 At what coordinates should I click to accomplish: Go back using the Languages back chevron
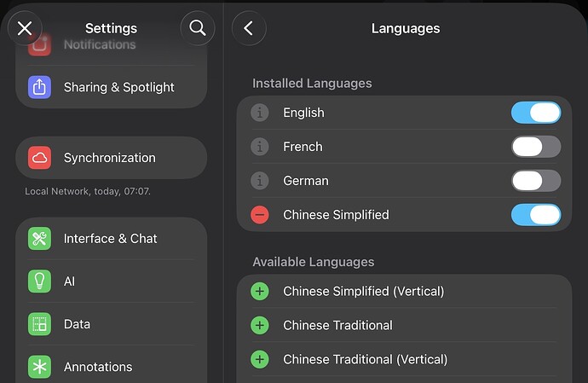(249, 28)
